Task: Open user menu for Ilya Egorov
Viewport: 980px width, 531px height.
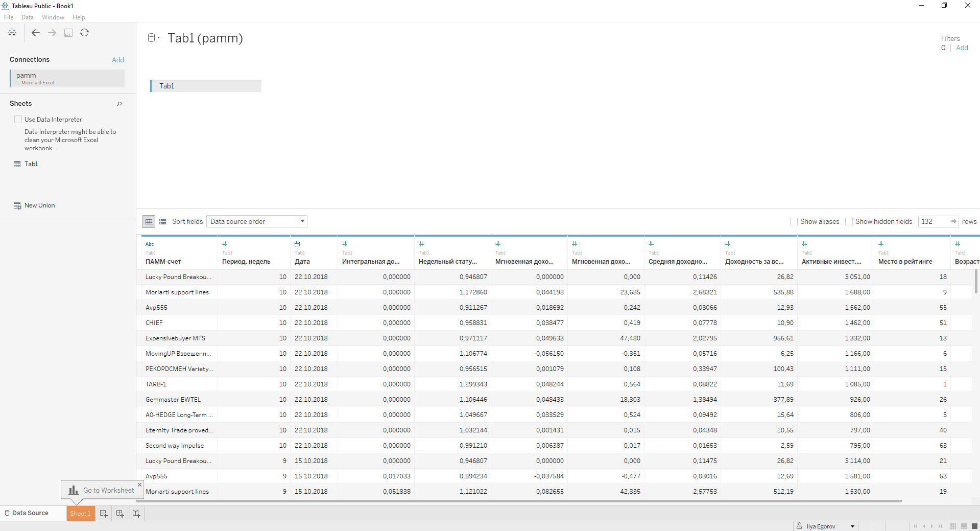Action: pos(825,526)
